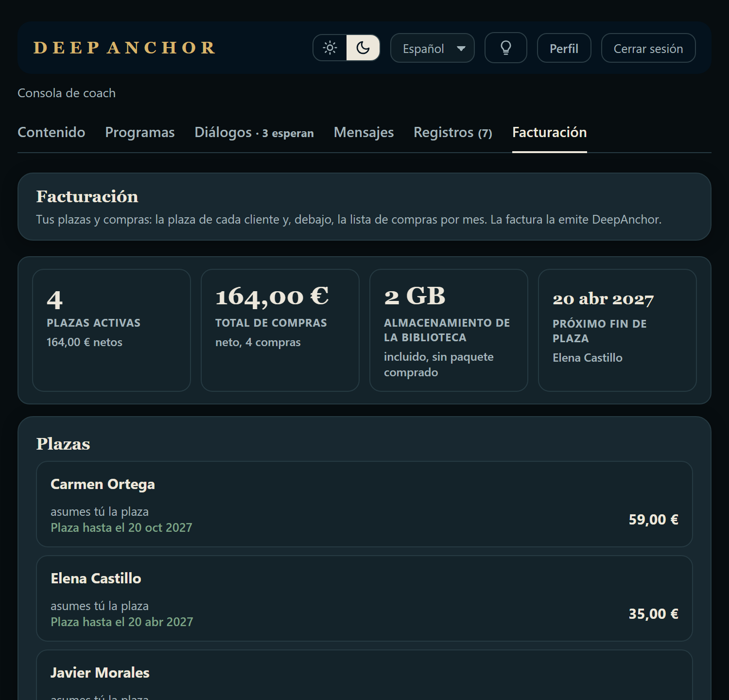
Task: Click the lightbulb tips icon
Action: point(506,48)
